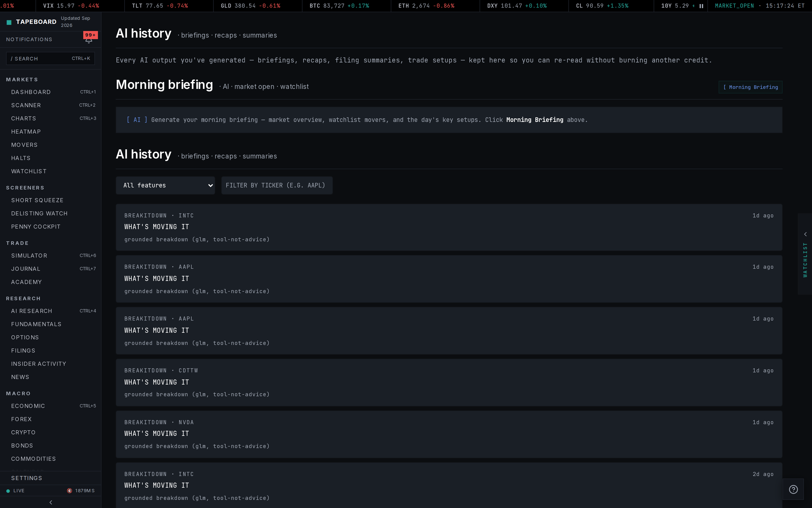Open Watchlist from the sidebar menu
Viewport: 812px width, 508px height.
[x=51, y=171]
